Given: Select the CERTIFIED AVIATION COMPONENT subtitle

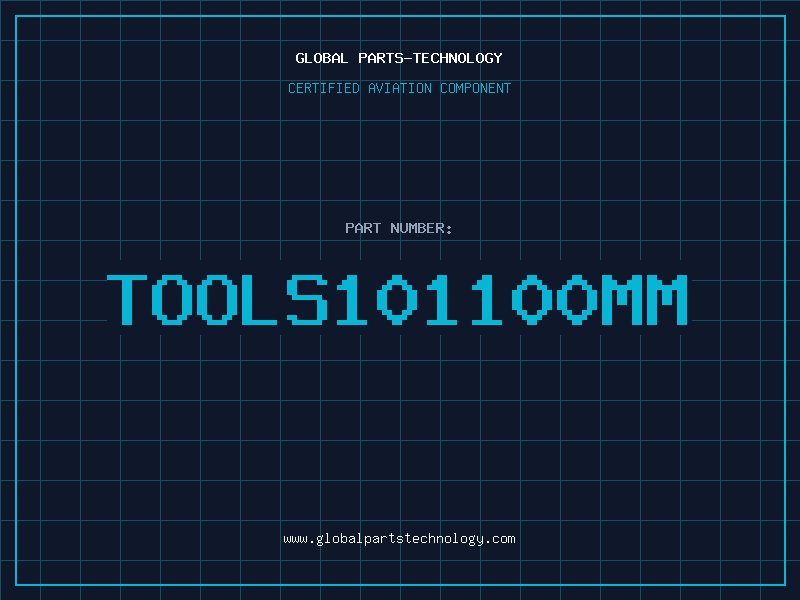Looking at the screenshot, I should point(399,88).
